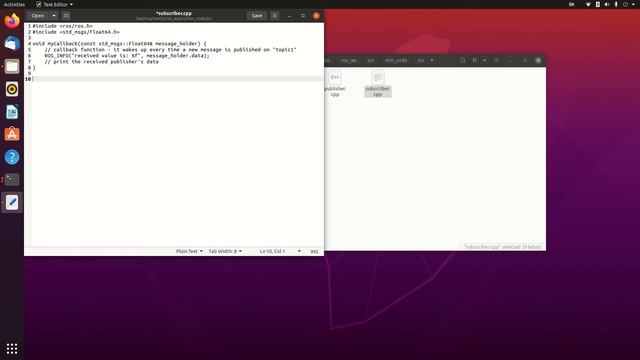The height and width of the screenshot is (360, 640).
Task: Open the Text Editor app menu in top bar
Action: 54,4
